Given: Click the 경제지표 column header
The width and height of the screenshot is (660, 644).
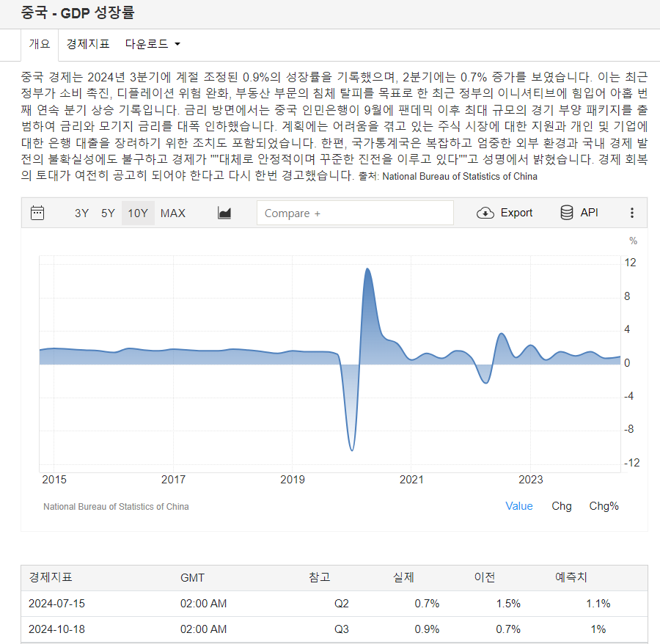Looking at the screenshot, I should tap(51, 577).
